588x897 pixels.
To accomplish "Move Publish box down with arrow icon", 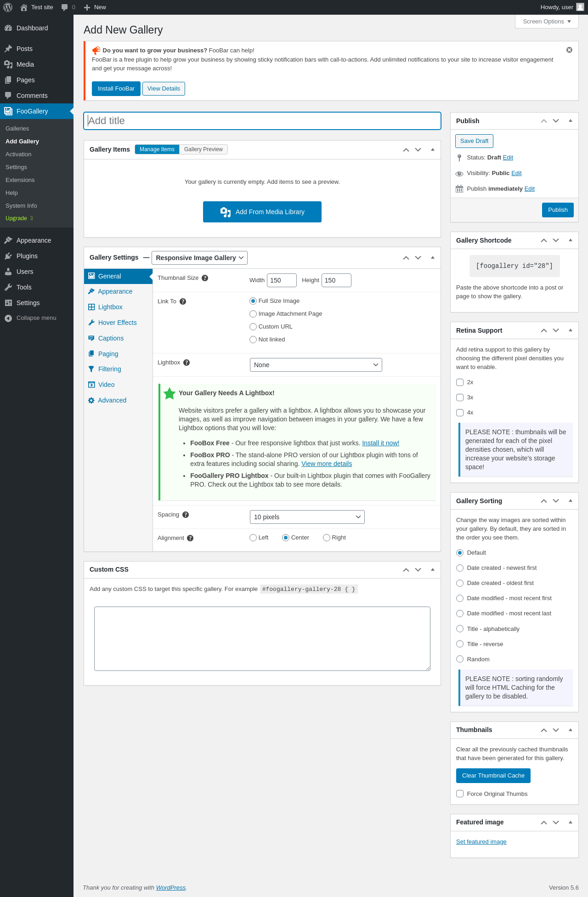I will tap(556, 121).
